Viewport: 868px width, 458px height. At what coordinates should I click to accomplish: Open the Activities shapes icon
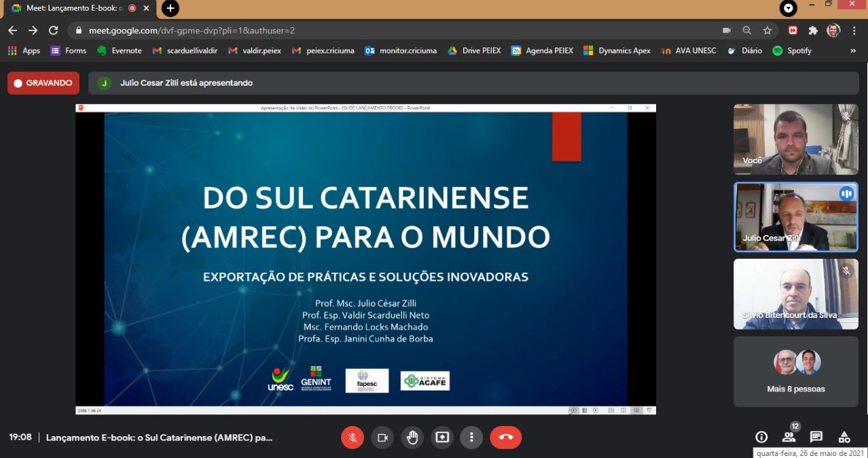(844, 437)
